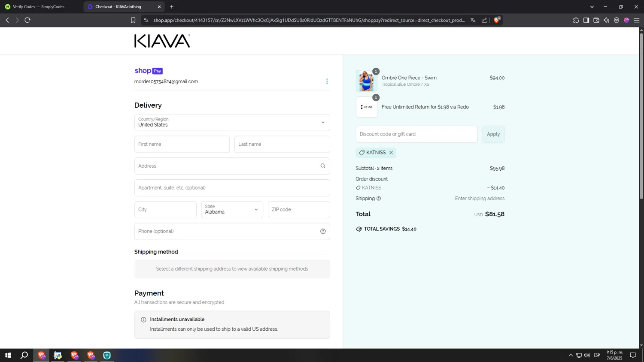The image size is (644, 362).
Task: Share this page via share icon
Action: click(x=484, y=20)
